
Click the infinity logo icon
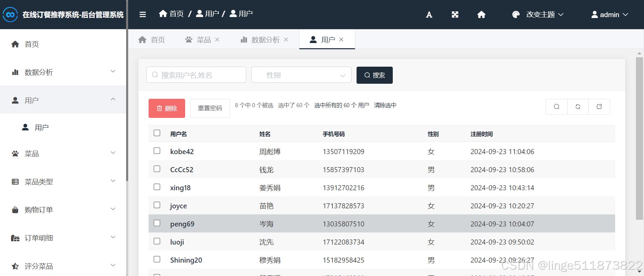click(x=10, y=14)
